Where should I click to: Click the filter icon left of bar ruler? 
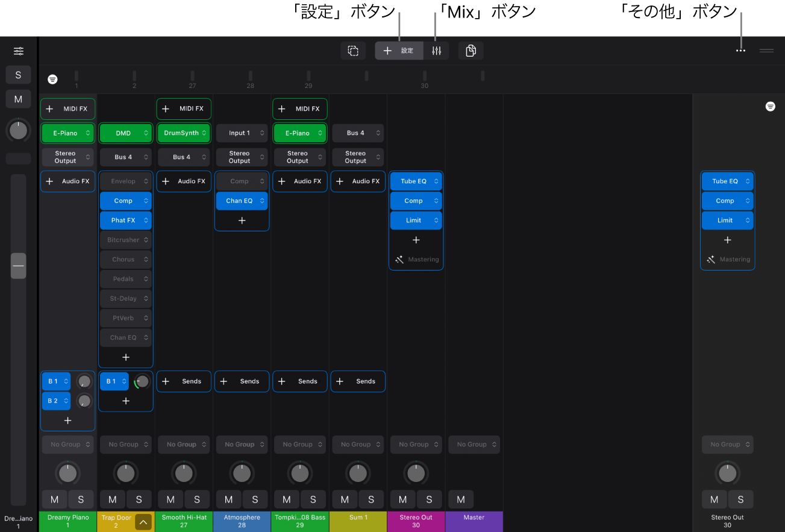coord(52,79)
